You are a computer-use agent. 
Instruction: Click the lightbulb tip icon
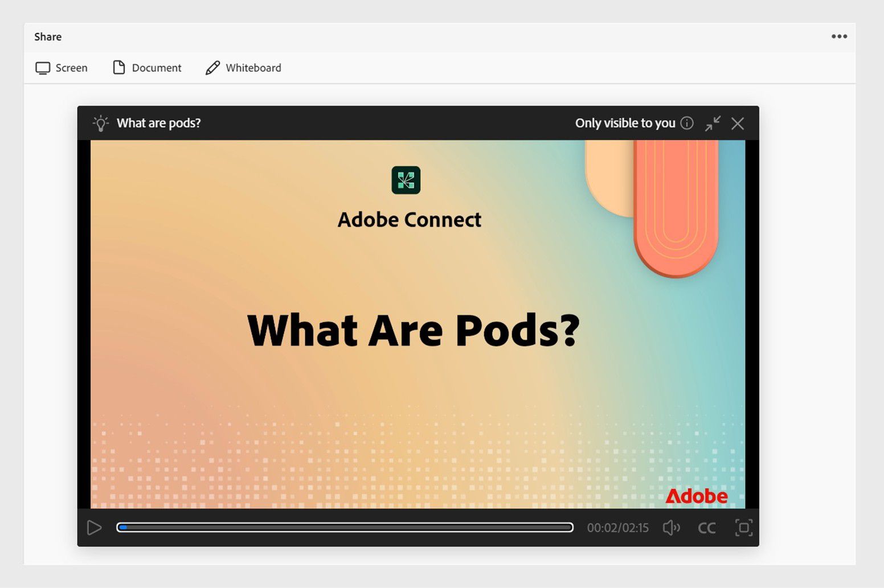[x=100, y=123]
